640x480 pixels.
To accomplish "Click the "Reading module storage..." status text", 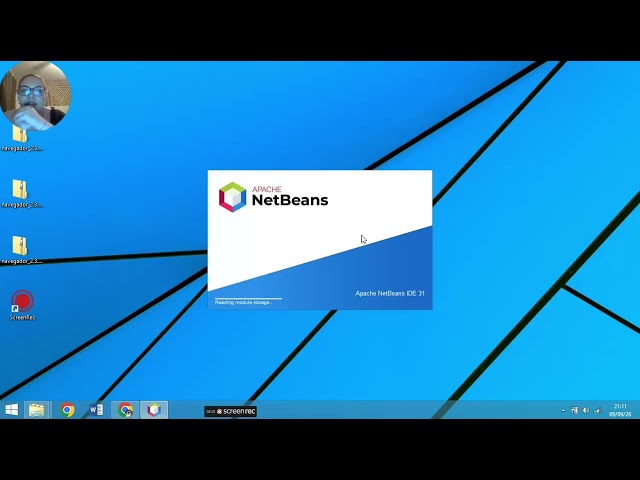I will pyautogui.click(x=243, y=302).
